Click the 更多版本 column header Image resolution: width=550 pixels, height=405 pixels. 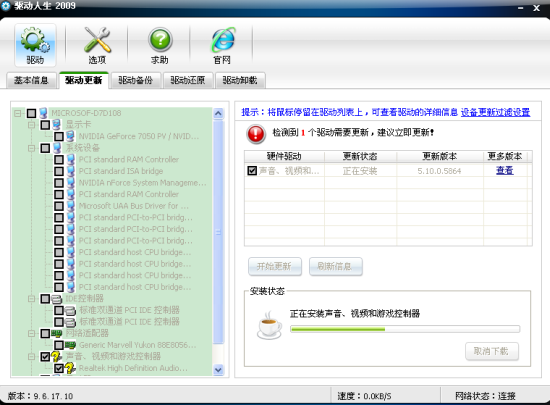(x=505, y=156)
